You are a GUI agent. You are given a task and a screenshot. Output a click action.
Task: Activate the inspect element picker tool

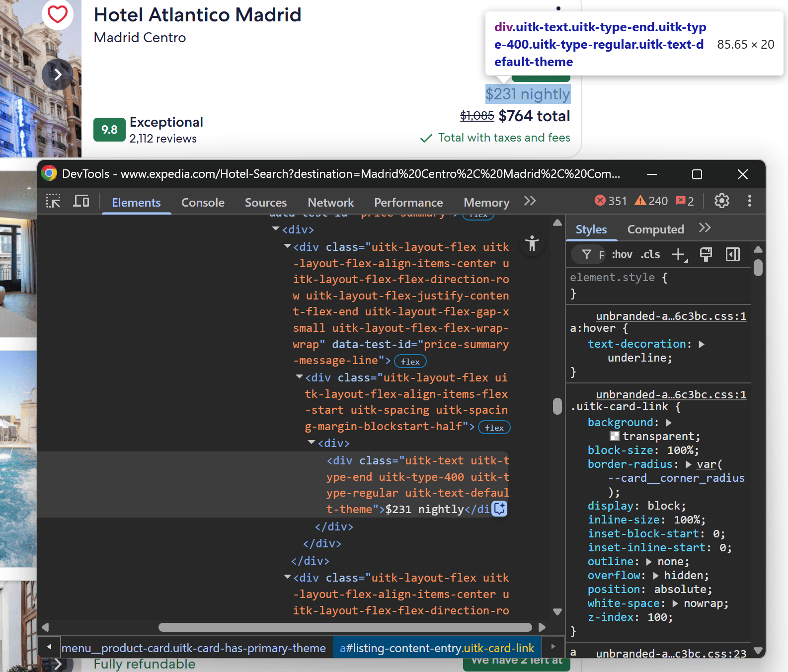pyautogui.click(x=53, y=201)
